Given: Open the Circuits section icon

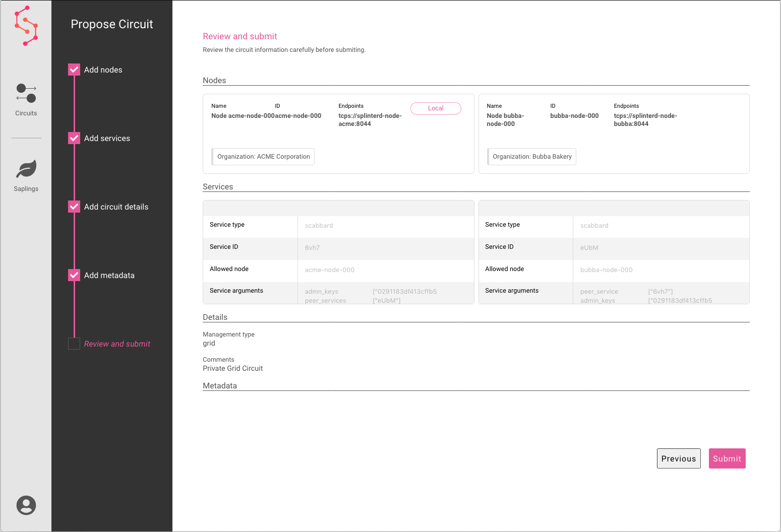Looking at the screenshot, I should (x=26, y=93).
